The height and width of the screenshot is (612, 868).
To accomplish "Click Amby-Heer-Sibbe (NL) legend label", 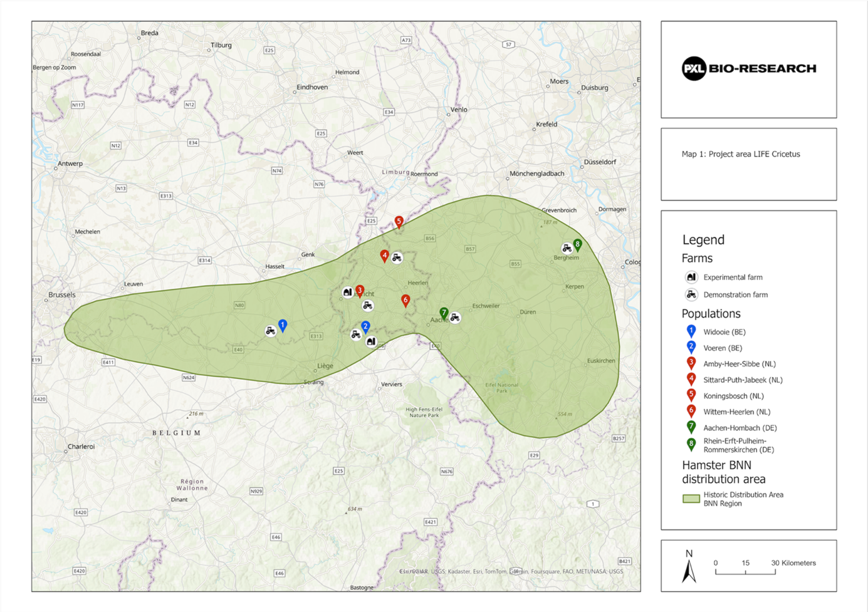I will coord(739,364).
